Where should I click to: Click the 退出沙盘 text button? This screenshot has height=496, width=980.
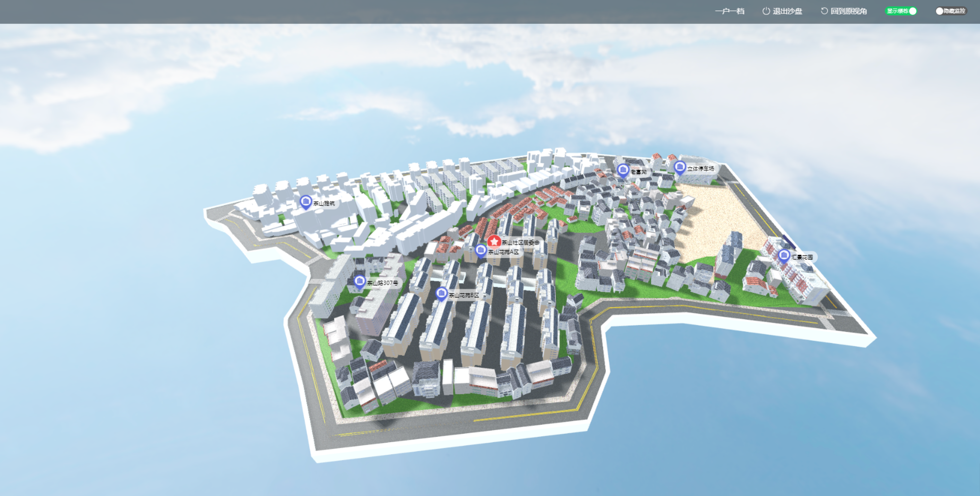[787, 11]
